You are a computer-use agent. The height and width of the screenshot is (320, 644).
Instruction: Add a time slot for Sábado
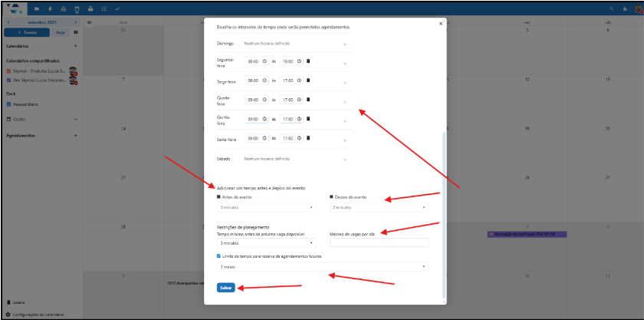pyautogui.click(x=345, y=159)
